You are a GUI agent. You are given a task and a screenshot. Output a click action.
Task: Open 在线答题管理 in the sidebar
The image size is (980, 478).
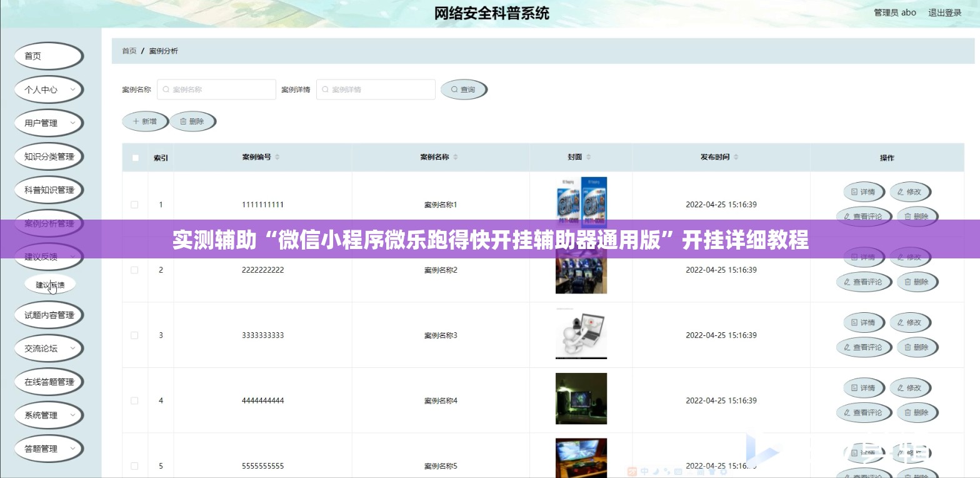pos(48,382)
